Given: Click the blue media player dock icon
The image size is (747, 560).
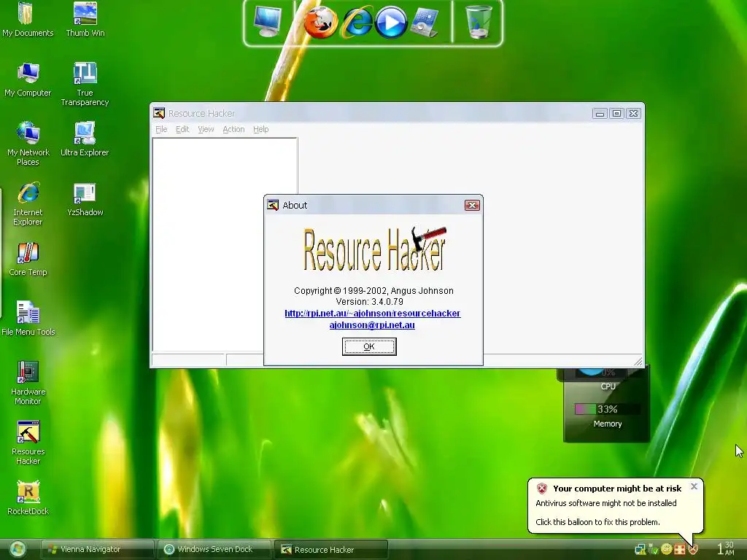Looking at the screenshot, I should point(391,22).
